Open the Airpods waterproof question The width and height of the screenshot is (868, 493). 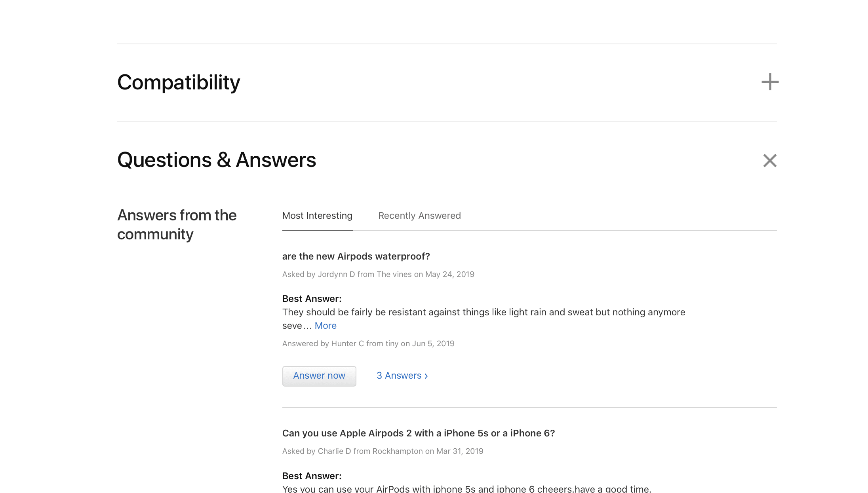pyautogui.click(x=356, y=256)
